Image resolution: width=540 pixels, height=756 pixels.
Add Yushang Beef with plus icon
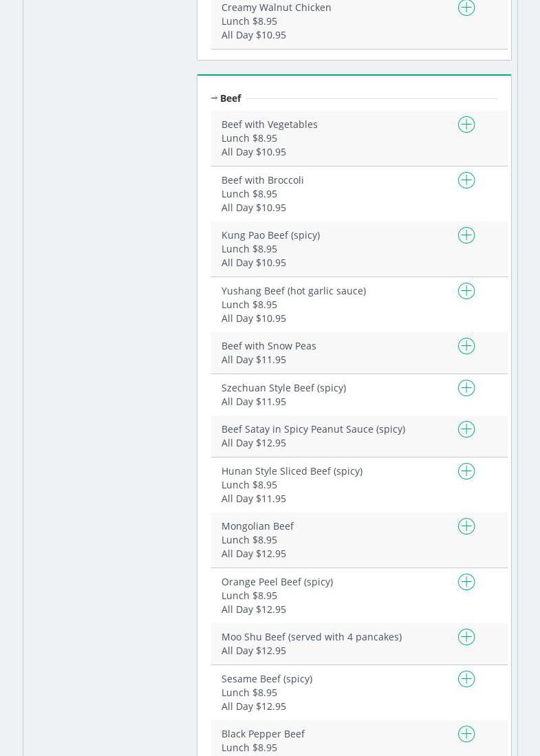click(x=466, y=291)
